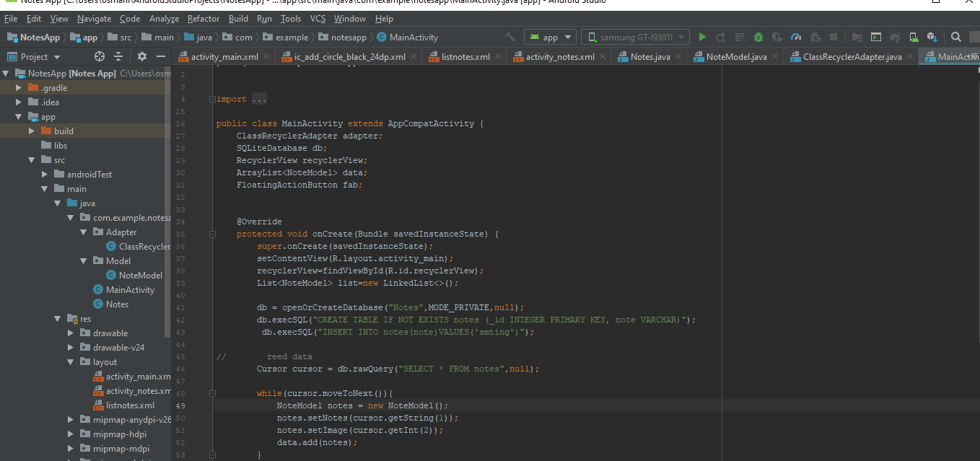Open the samsung GT-I9301I device dropdown
980x461 pixels.
(636, 37)
